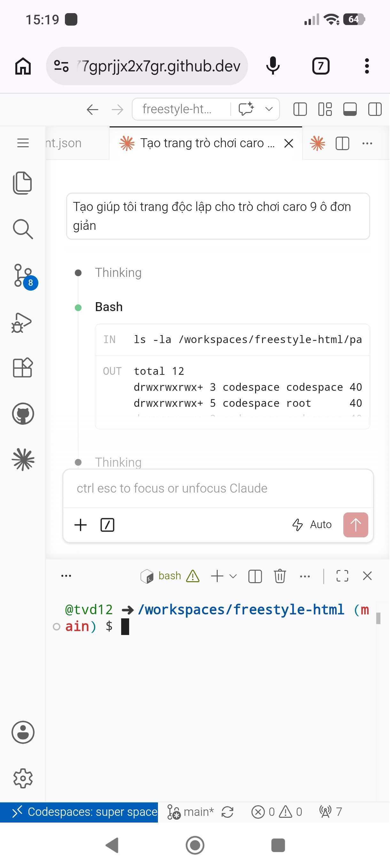Open the hamburger application menu
This screenshot has width=390, height=868.
(x=23, y=143)
